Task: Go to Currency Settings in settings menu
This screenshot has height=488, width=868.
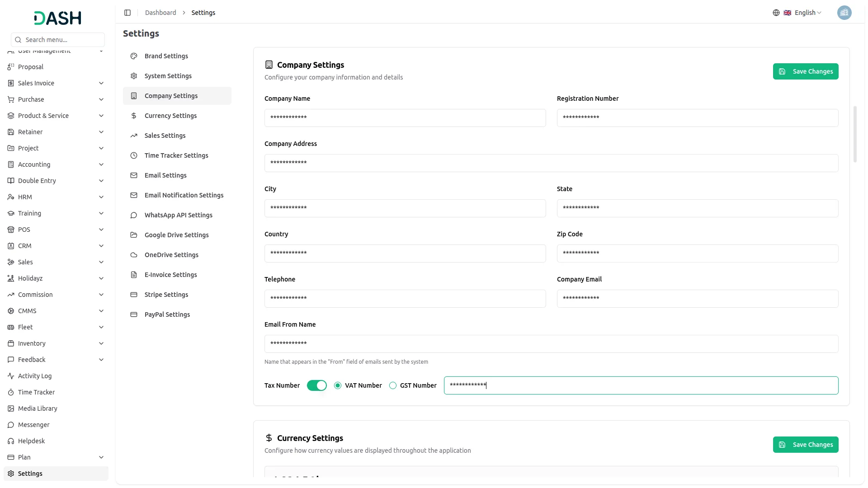Action: [170, 116]
